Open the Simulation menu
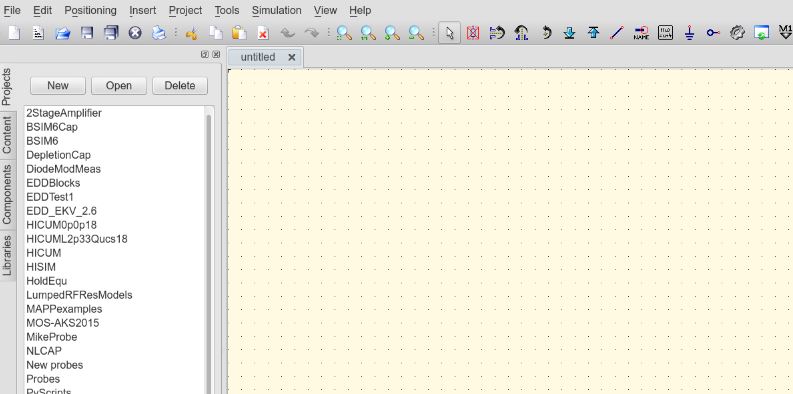This screenshot has height=394, width=793. 277,10
